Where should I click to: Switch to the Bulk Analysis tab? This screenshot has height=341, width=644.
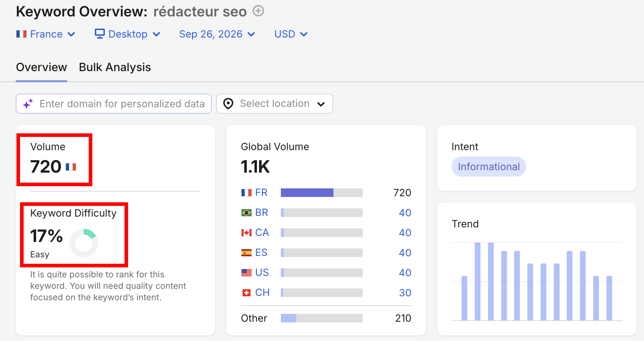coord(115,67)
